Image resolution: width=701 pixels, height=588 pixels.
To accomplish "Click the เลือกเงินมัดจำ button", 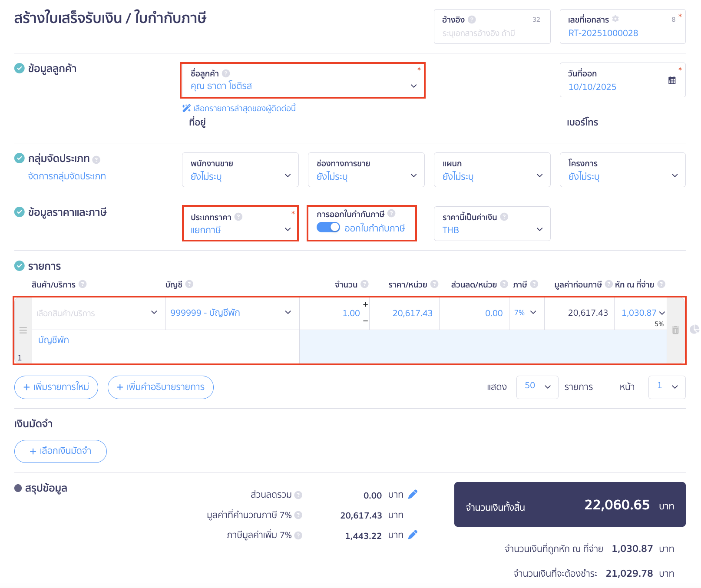I will pyautogui.click(x=60, y=451).
